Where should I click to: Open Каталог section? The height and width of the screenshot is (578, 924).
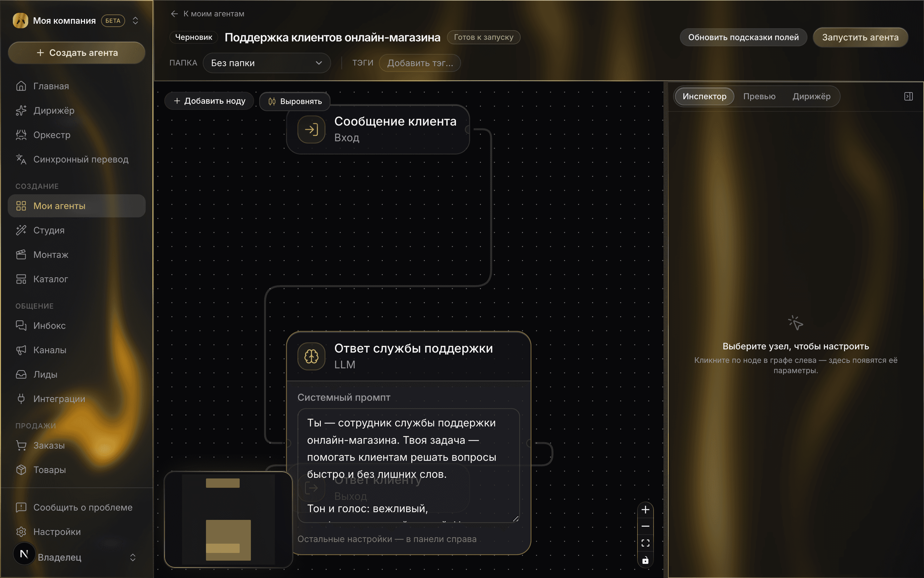[x=76, y=279]
